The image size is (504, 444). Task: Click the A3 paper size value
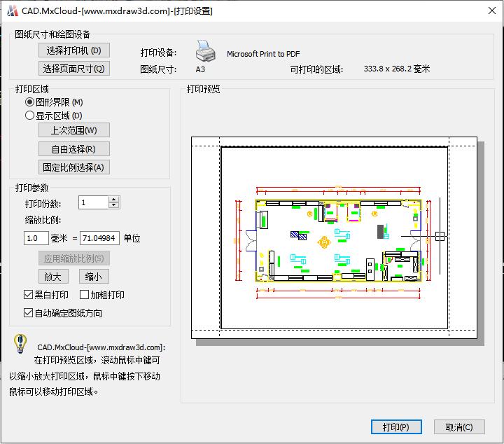[200, 69]
